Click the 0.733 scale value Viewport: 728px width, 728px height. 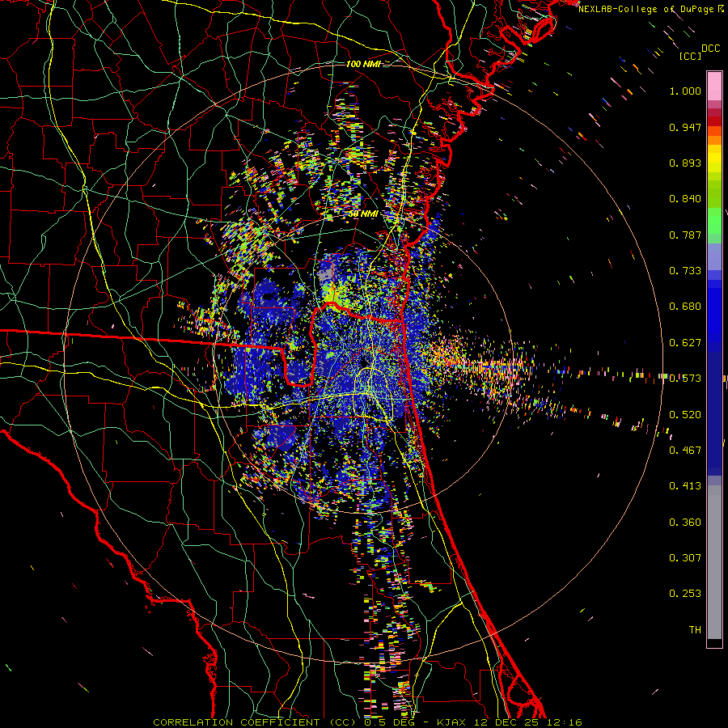tap(685, 271)
